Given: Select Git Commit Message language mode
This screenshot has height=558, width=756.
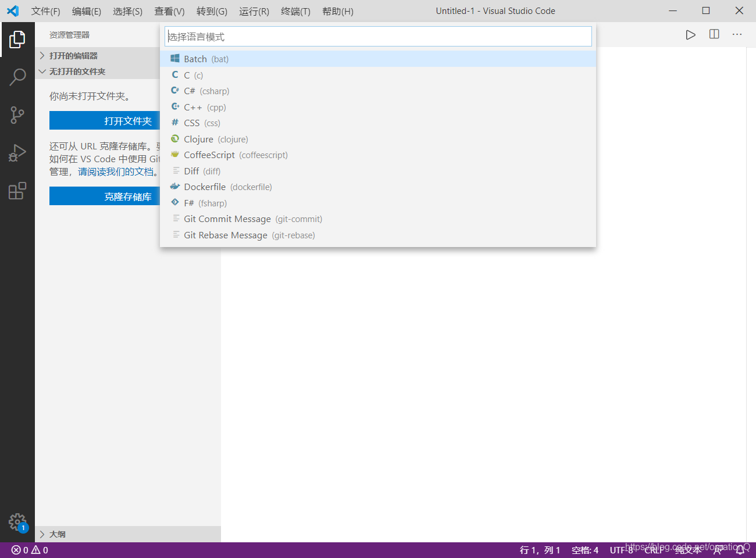Looking at the screenshot, I should click(x=378, y=219).
